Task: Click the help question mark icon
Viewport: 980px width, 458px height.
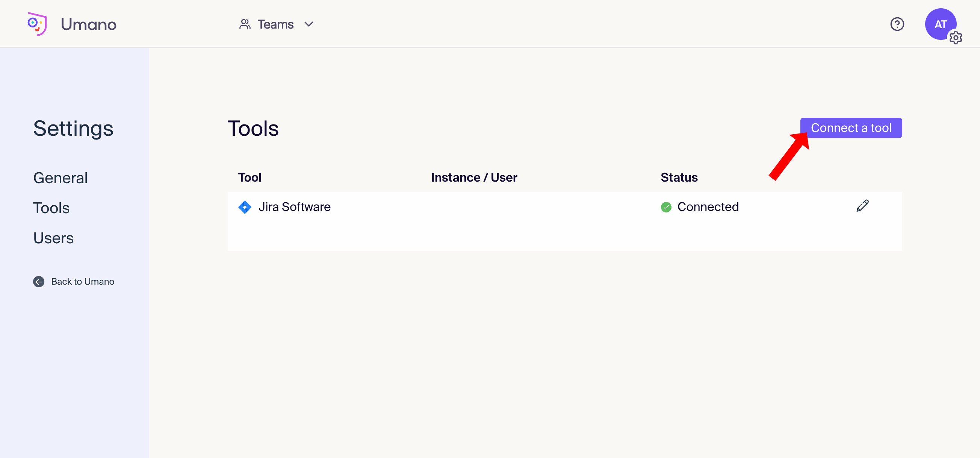Action: 897,24
